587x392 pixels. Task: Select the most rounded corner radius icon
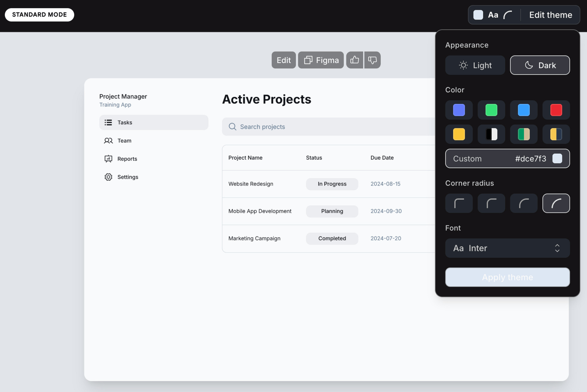tap(556, 203)
